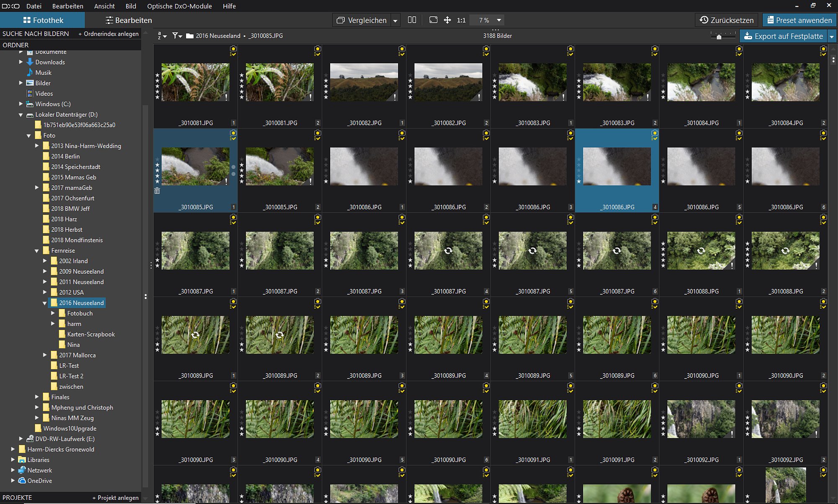Screen dimensions: 838x504
Task: Open the zoom percentage dropdown
Action: click(x=499, y=20)
